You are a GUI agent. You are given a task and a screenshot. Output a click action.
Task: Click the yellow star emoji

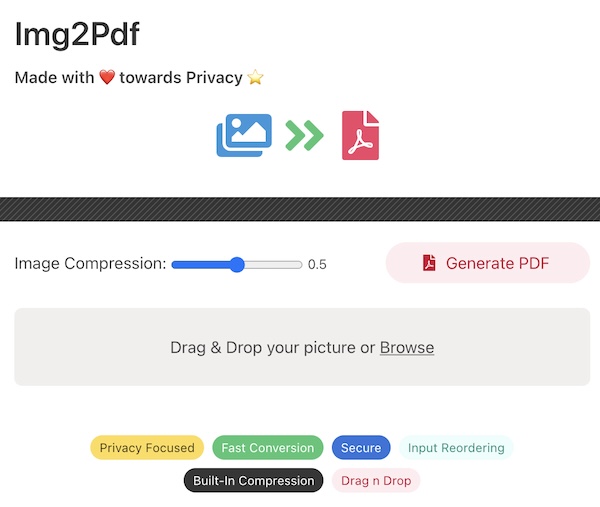pyautogui.click(x=256, y=78)
